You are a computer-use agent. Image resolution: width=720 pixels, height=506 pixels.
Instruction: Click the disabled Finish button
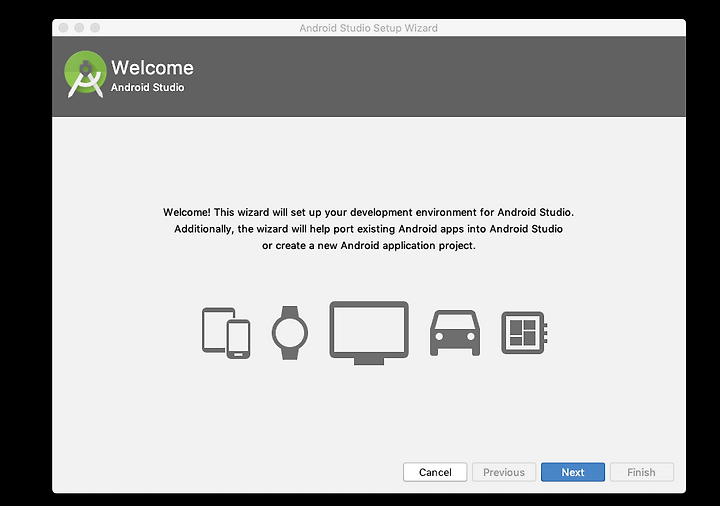641,472
